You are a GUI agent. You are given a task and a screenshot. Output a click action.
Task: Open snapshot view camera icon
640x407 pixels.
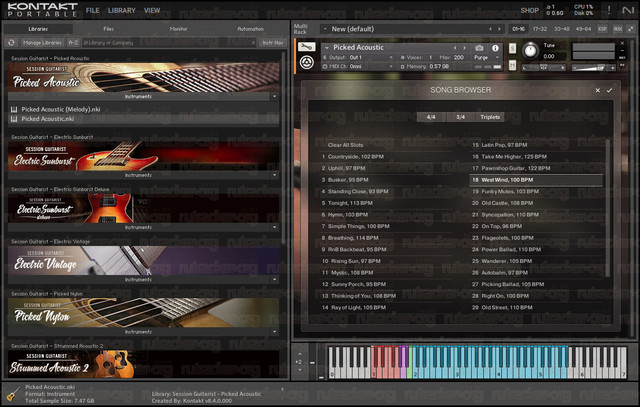479,48
